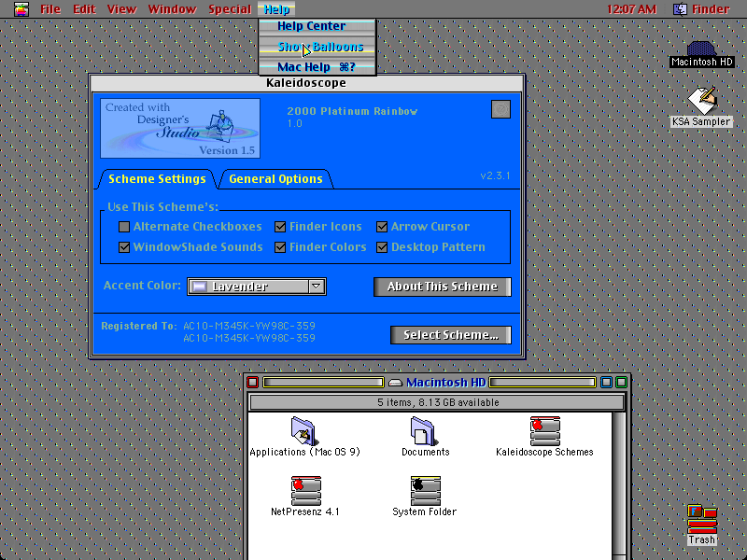Screen dimensions: 747x560
Task: Click the WindowShade collapse box of Macintosh HD
Action: pos(621,383)
